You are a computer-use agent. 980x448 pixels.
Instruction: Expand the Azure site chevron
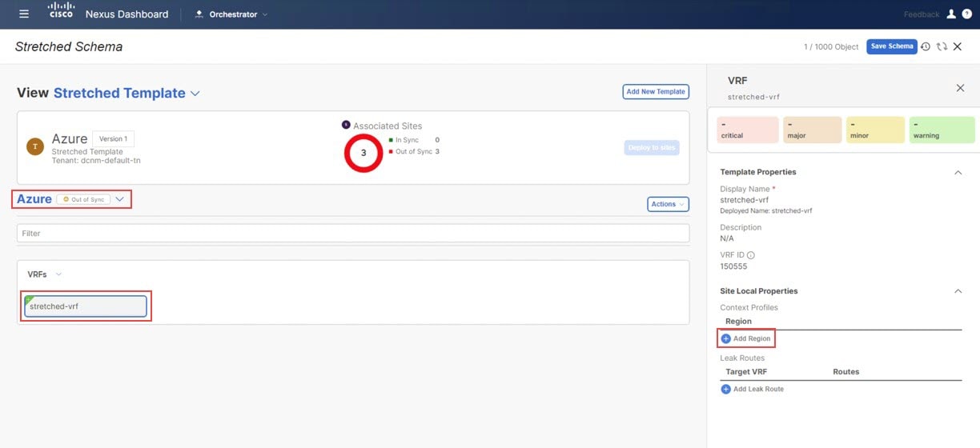coord(119,199)
